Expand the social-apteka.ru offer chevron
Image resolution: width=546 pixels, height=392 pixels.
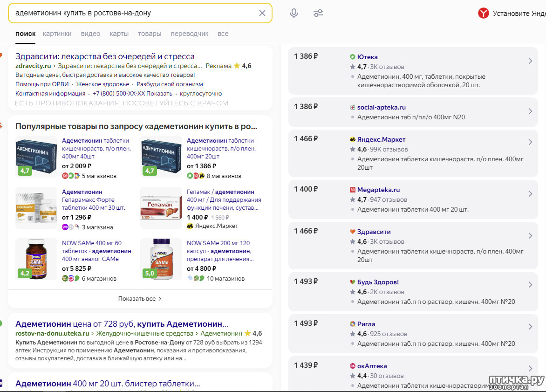[x=530, y=111]
